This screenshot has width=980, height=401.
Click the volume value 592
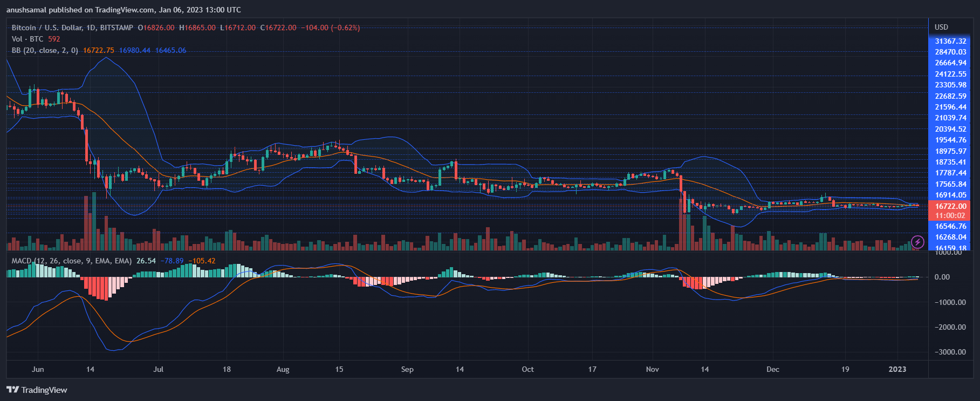[x=54, y=39]
